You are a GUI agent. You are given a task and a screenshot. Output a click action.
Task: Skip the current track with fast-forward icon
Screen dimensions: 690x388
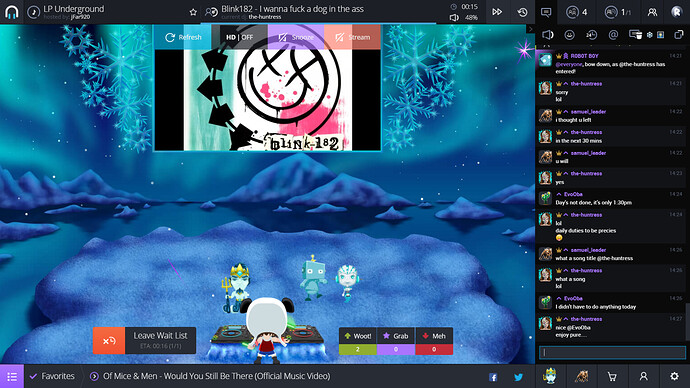(x=497, y=12)
